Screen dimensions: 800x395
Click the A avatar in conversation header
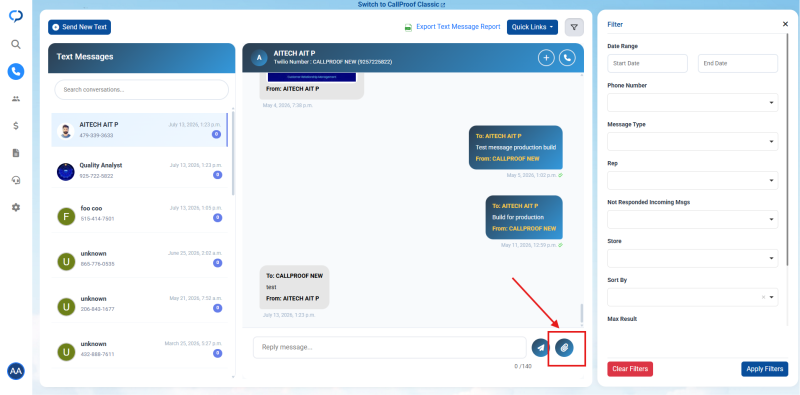[259, 58]
